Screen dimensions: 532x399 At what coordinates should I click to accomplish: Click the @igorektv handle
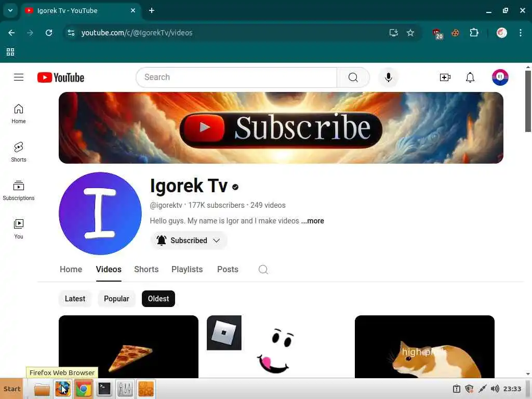point(166,205)
